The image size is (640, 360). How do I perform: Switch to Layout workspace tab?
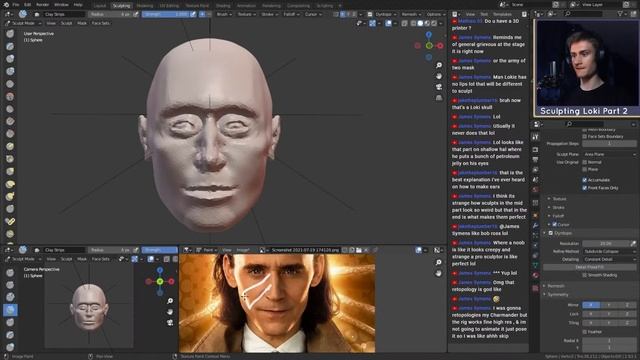[x=100, y=6]
